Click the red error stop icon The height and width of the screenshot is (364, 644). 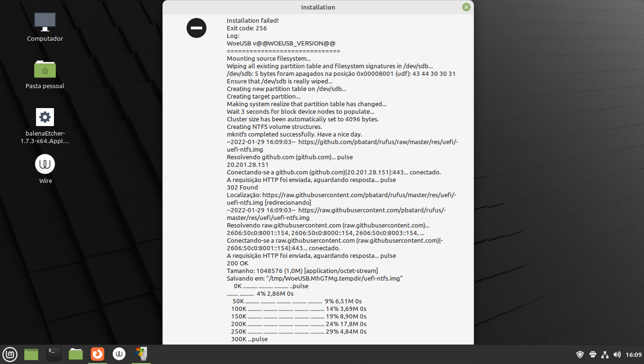[x=197, y=28]
